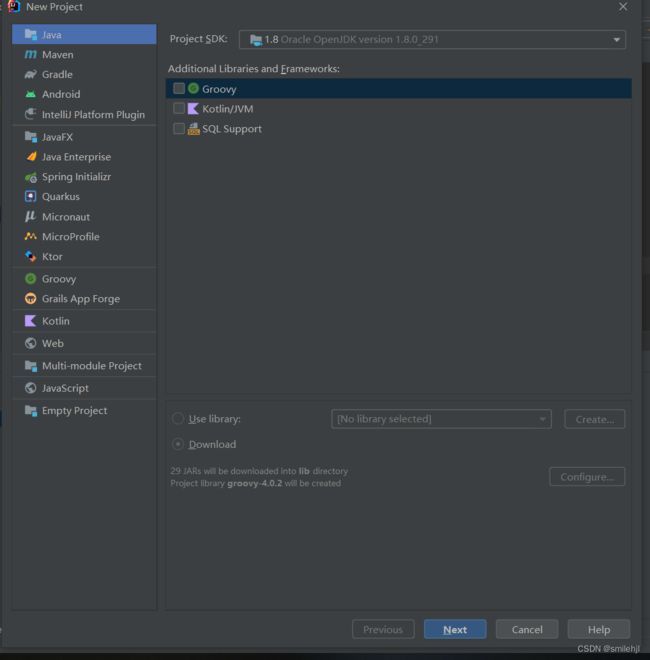Click the Groovy icon in the sidebar
Screen dimensions: 650x660
coord(31,279)
